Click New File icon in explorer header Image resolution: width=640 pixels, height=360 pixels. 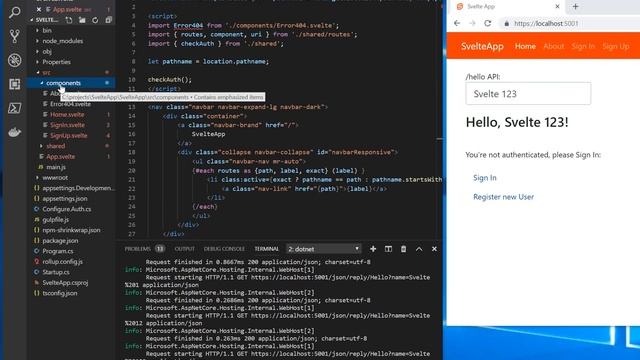pyautogui.click(x=69, y=20)
